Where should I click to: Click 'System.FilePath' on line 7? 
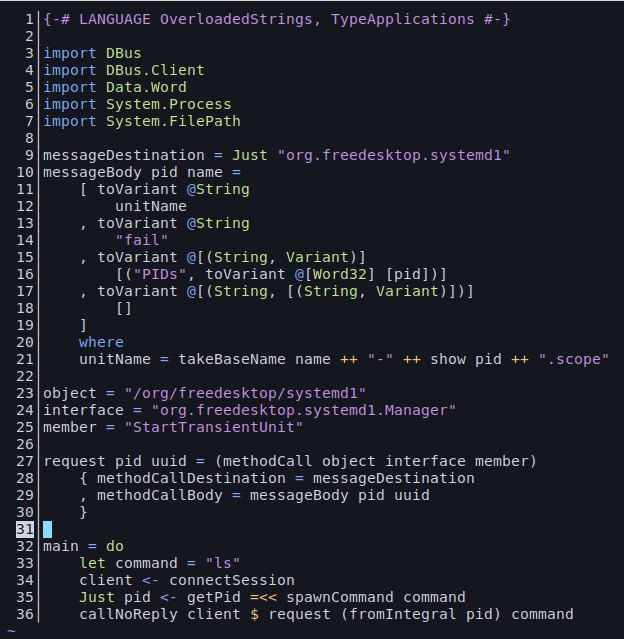tap(173, 121)
